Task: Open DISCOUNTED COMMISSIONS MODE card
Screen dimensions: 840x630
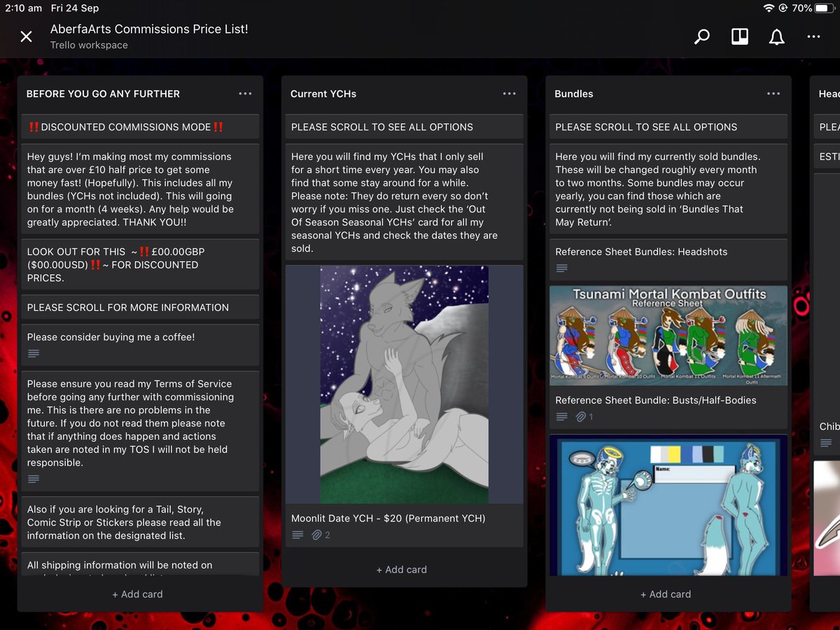Action: click(x=140, y=127)
